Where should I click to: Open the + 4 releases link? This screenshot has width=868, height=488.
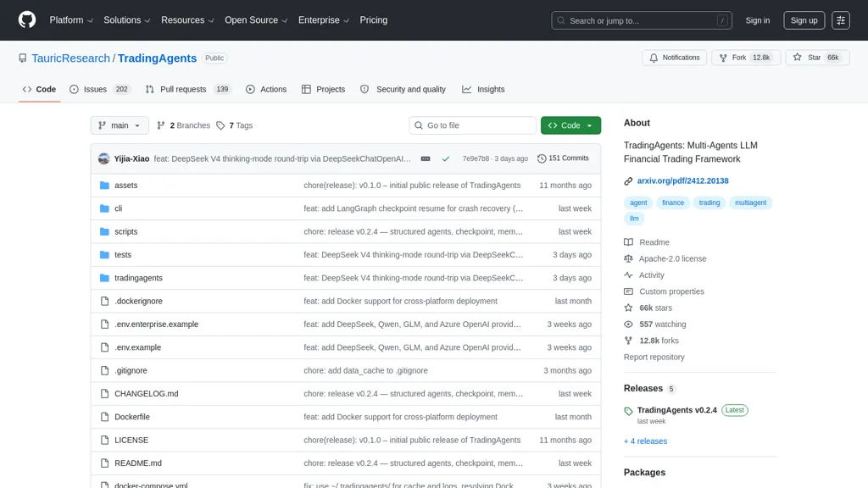[645, 441]
